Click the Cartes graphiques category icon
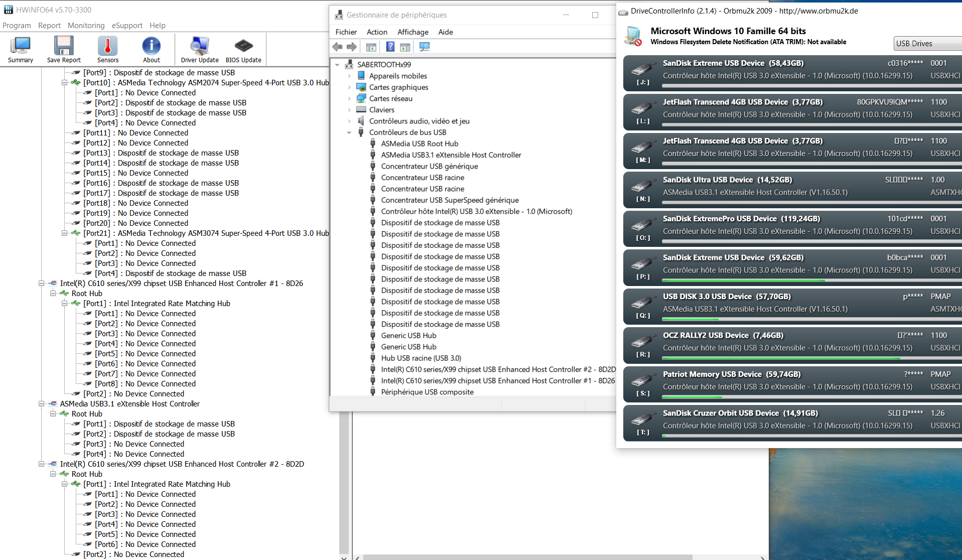The width and height of the screenshot is (962, 560). pyautogui.click(x=361, y=87)
